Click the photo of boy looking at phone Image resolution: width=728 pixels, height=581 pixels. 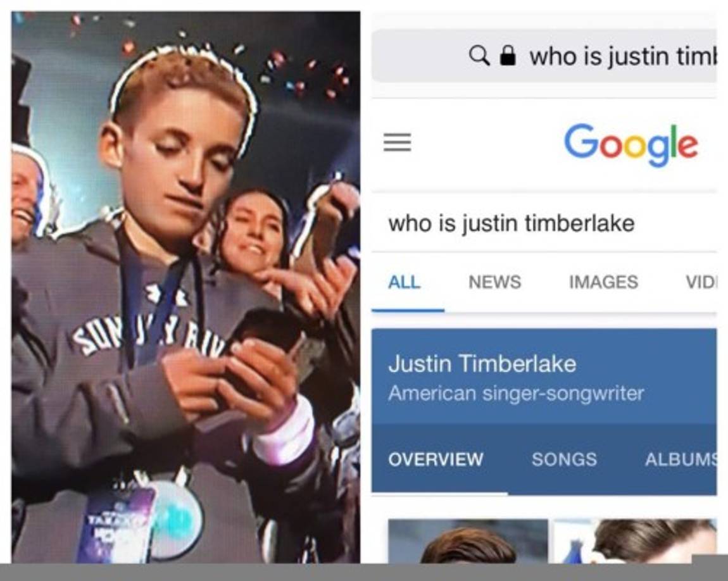(185, 287)
